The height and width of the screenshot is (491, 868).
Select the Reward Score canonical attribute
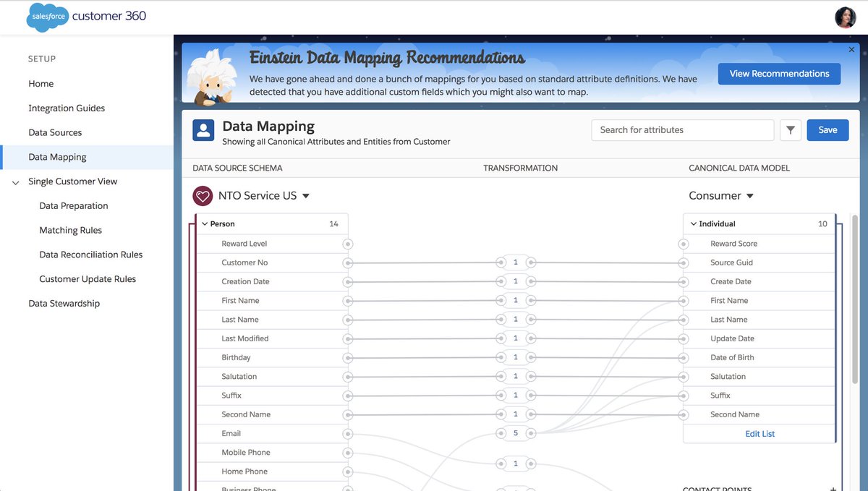pos(759,244)
